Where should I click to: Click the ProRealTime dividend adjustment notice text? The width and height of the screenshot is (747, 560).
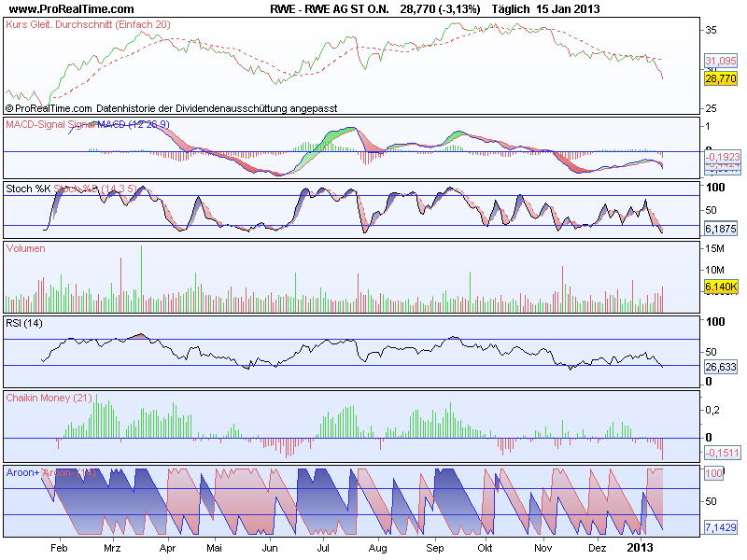[172, 108]
